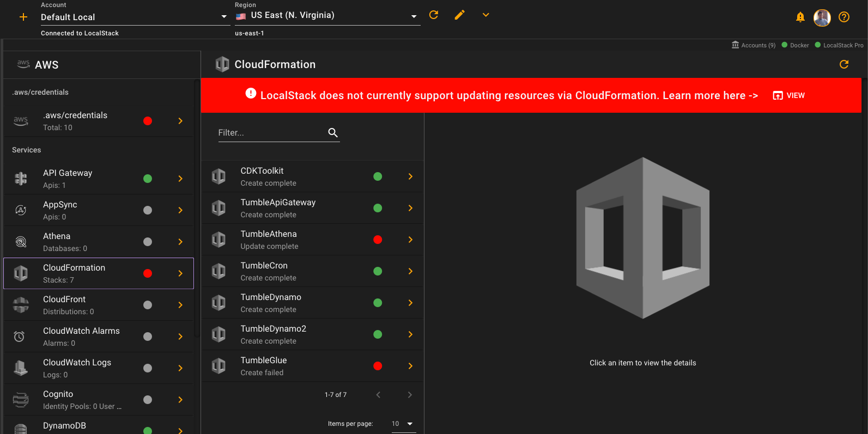This screenshot has width=868, height=434.
Task: Open TumbleDynamo2 stack details chevron
Action: coord(410,334)
